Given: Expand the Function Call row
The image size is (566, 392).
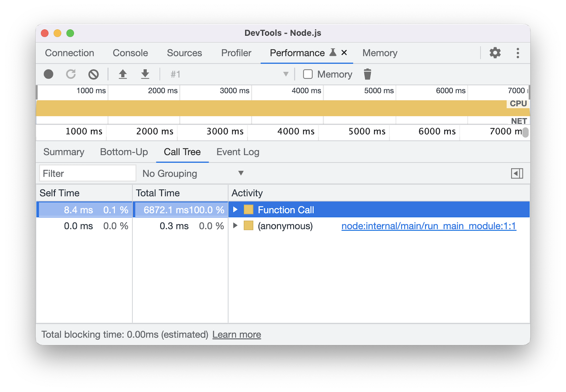Looking at the screenshot, I should pyautogui.click(x=235, y=210).
